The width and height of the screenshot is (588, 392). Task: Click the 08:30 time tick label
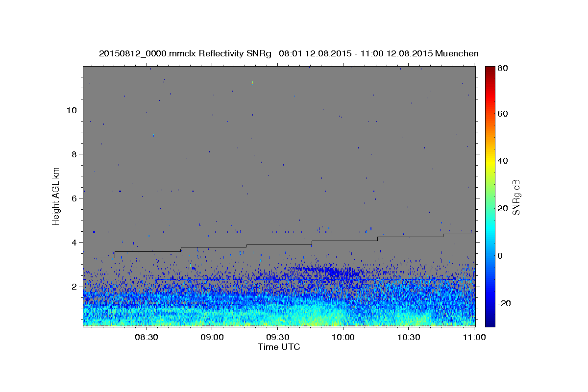pyautogui.click(x=147, y=338)
